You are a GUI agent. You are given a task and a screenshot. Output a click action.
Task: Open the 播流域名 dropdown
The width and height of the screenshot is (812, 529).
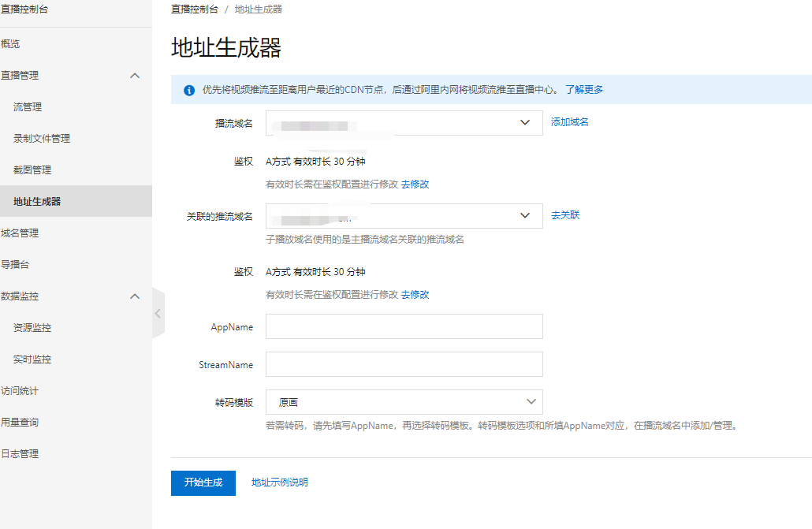(x=404, y=123)
